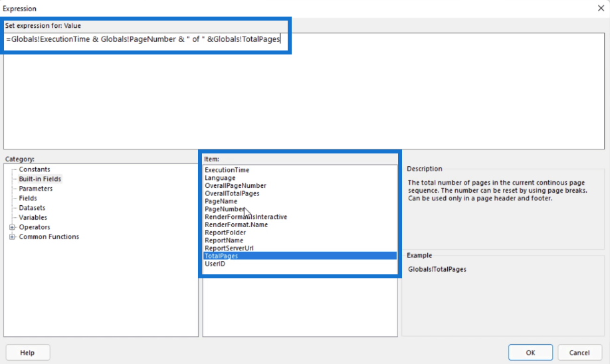The image size is (610, 364).
Task: Expand the Operators category node
Action: pyautogui.click(x=12, y=227)
